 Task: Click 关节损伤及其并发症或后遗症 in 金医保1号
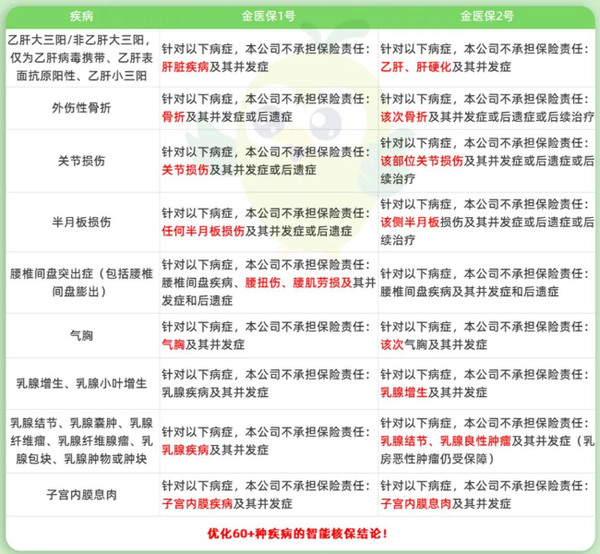(239, 170)
